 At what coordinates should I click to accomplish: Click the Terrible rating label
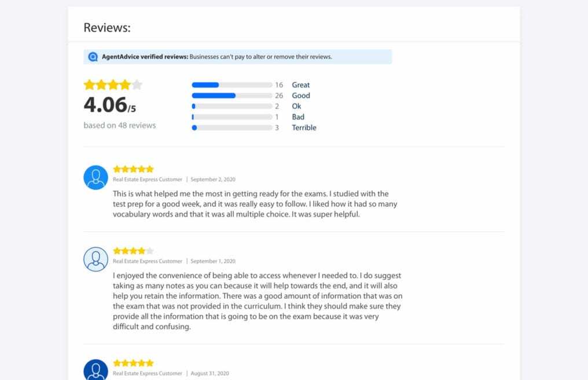[304, 128]
